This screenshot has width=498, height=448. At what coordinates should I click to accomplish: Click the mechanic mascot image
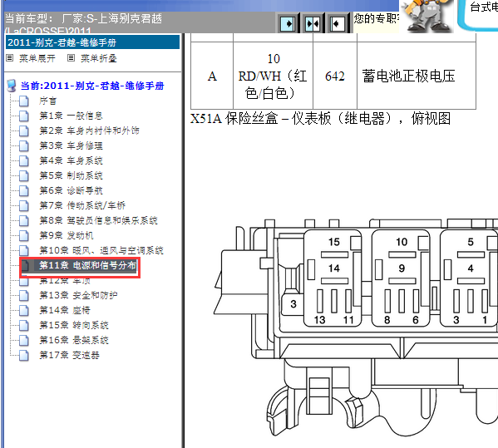427,16
